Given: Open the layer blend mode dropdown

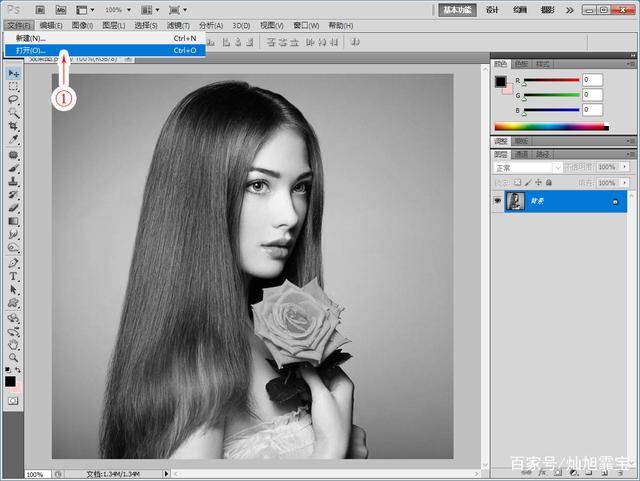Looking at the screenshot, I should [524, 168].
